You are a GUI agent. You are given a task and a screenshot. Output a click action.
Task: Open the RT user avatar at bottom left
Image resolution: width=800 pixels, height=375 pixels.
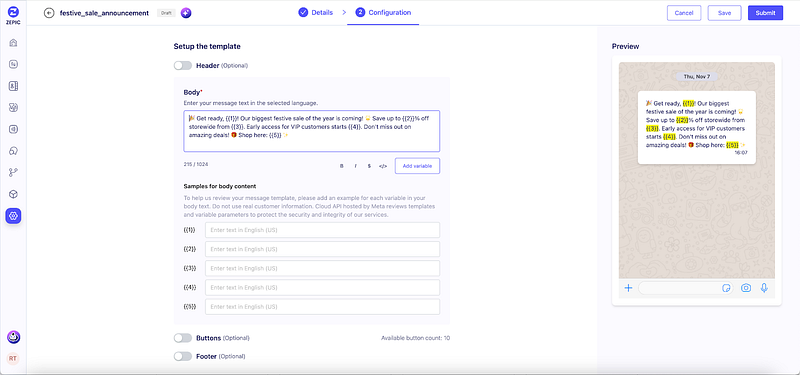pos(13,358)
